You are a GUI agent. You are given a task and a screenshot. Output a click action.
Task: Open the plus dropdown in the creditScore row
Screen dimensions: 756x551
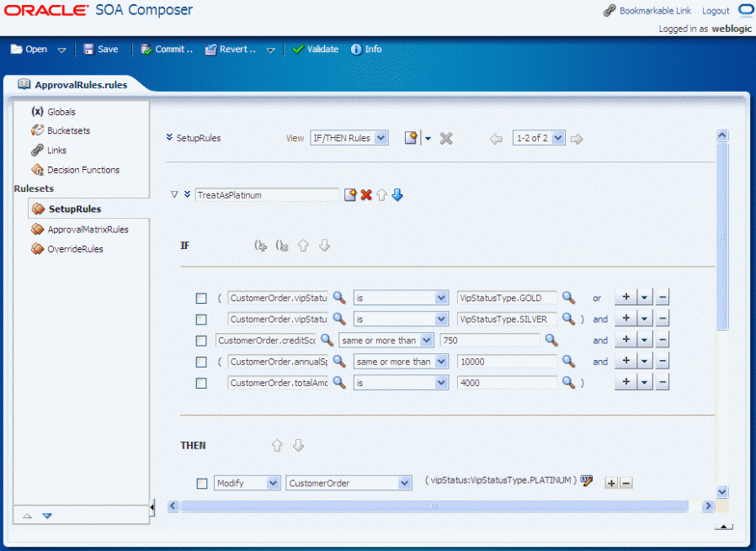[645, 340]
